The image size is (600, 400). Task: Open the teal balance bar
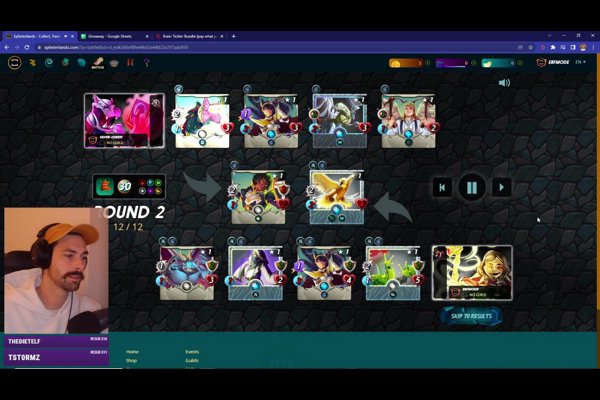(499, 63)
